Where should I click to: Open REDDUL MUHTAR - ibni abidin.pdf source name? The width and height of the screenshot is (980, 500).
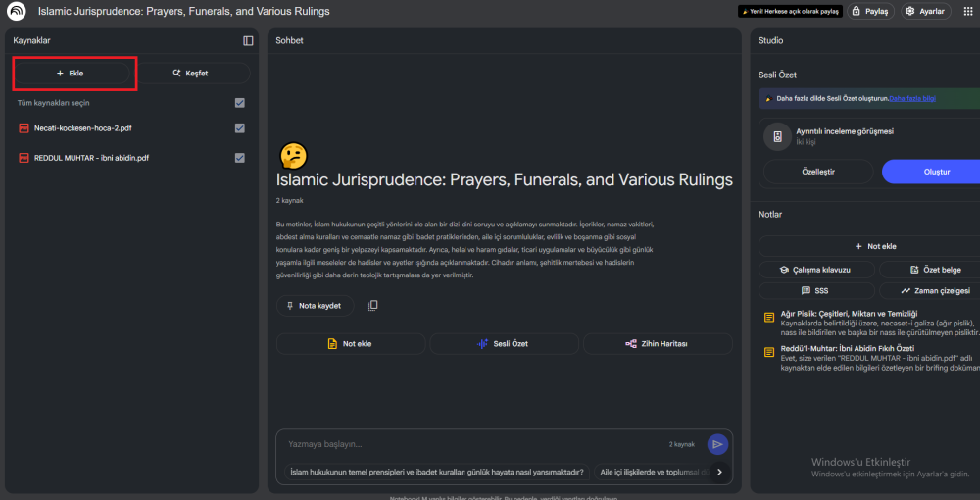[91, 158]
